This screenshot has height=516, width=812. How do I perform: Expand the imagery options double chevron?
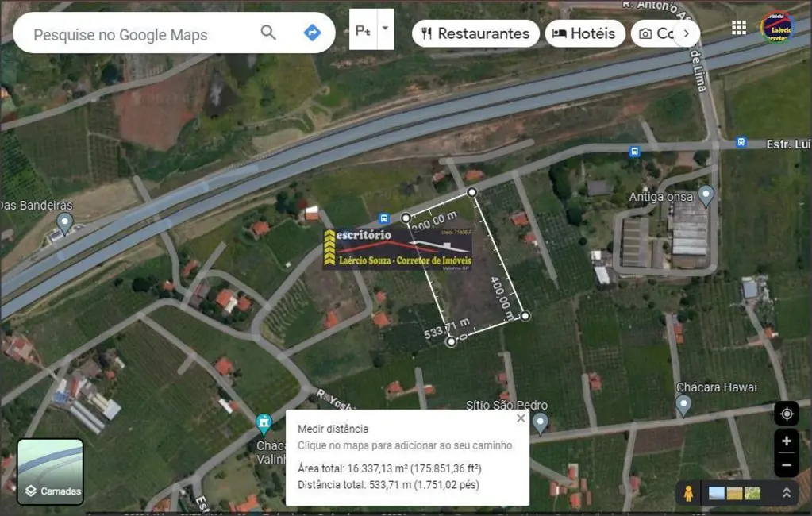[786, 493]
